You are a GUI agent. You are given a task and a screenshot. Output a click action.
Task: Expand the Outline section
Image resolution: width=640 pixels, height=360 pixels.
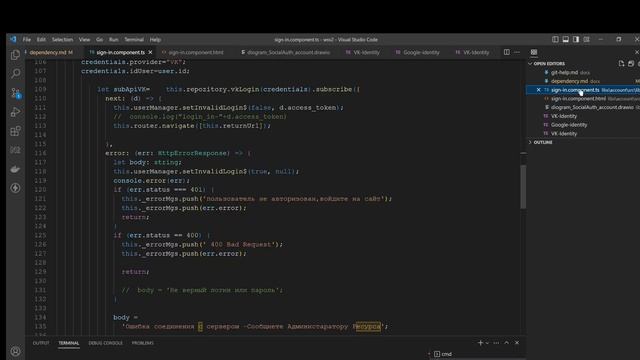pos(543,142)
